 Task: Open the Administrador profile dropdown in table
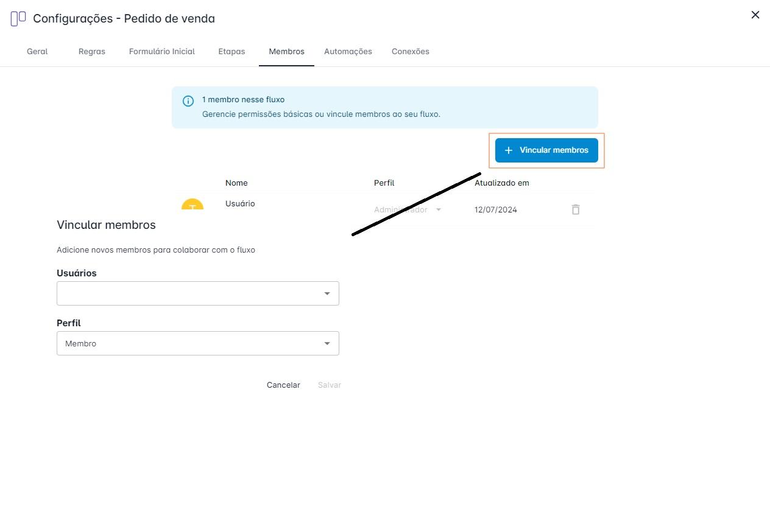click(408, 209)
